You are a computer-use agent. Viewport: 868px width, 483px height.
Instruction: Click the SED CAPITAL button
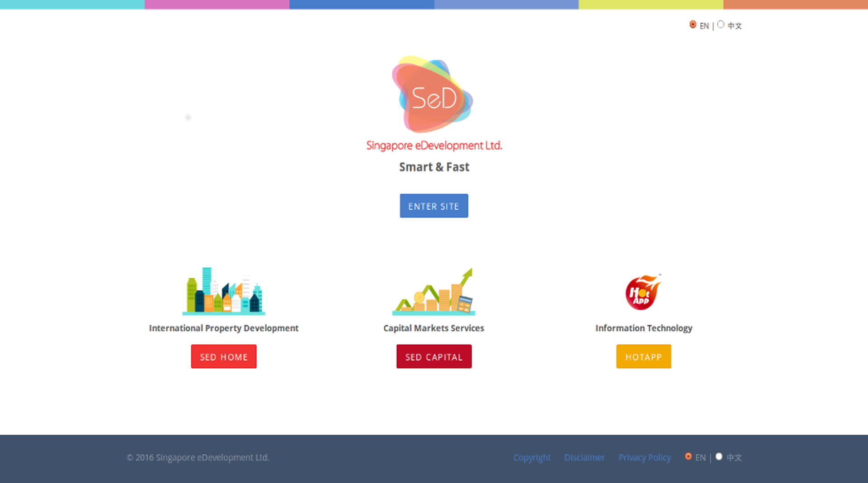tap(434, 356)
